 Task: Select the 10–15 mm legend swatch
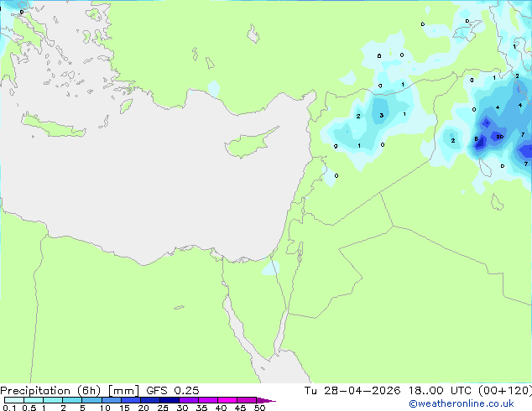[111, 400]
